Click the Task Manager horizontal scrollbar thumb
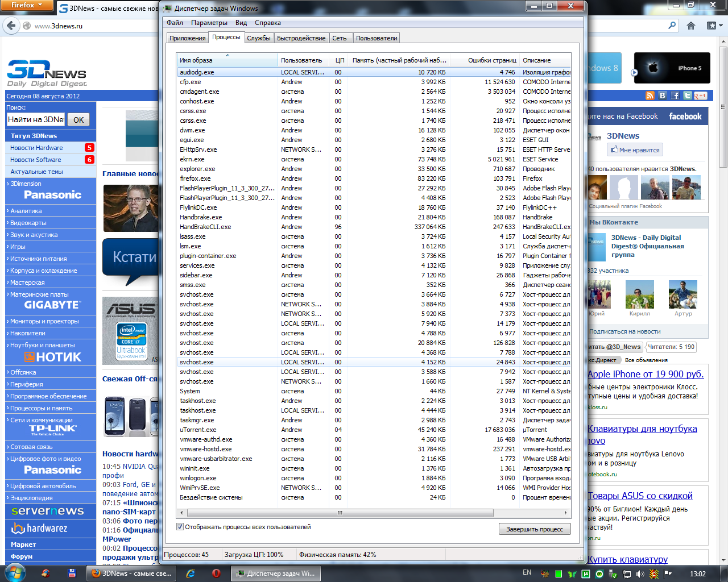The image size is (728, 582). (340, 513)
